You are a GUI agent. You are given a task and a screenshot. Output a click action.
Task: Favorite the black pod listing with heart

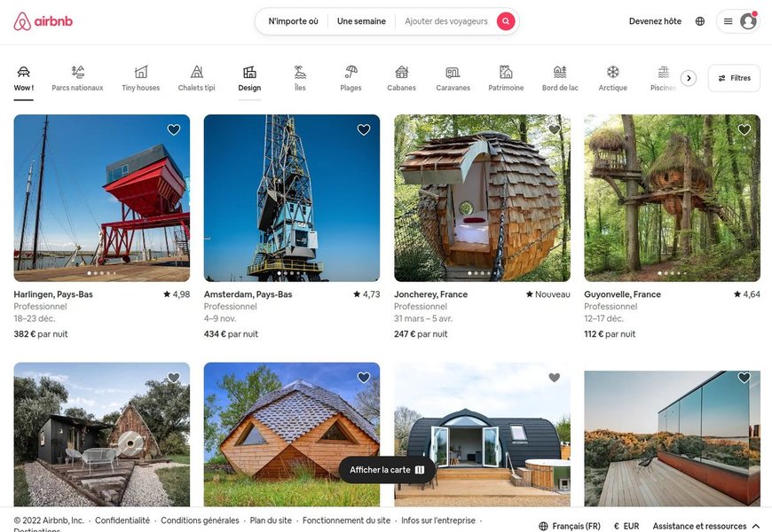point(554,378)
